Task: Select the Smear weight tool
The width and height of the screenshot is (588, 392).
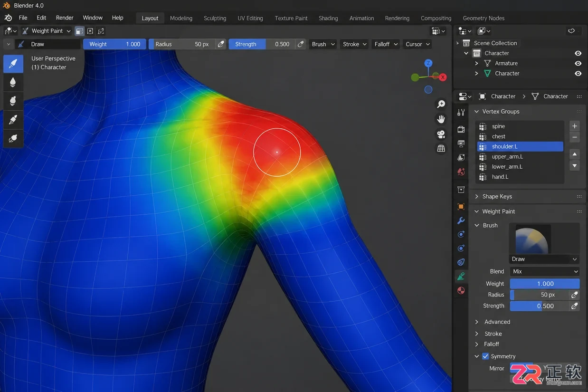Action: [13, 119]
